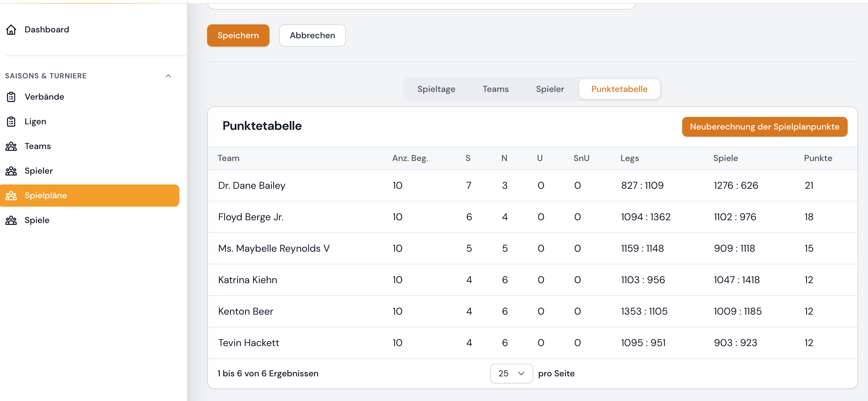Switch to the Spieler tab
This screenshot has width=868, height=401.
coord(550,89)
